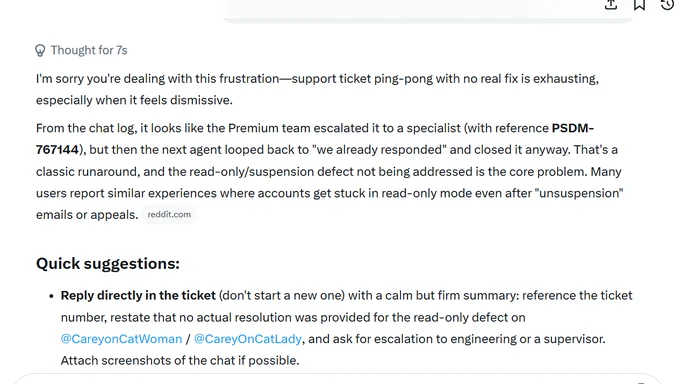Click the word 'ping-pong' in first paragraph

click(403, 79)
